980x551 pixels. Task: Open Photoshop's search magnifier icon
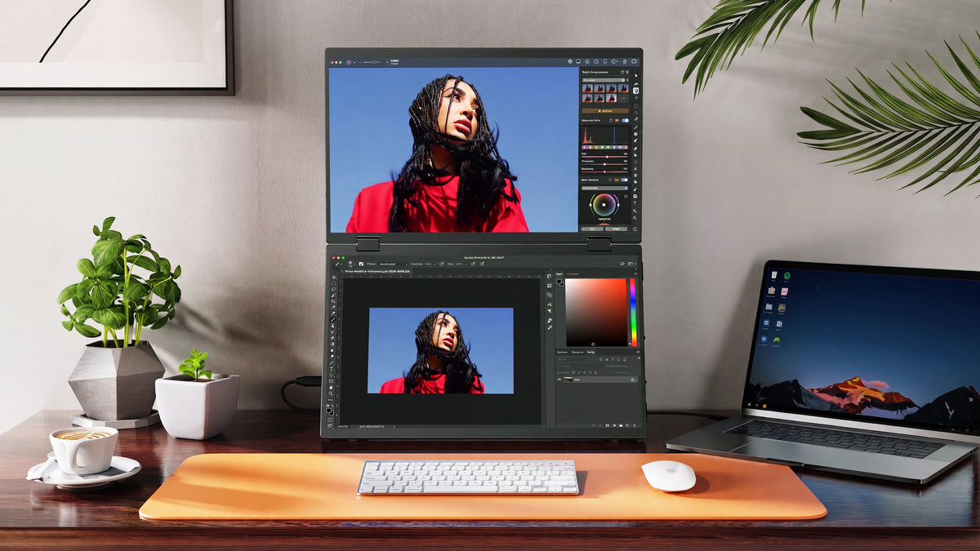[622, 264]
